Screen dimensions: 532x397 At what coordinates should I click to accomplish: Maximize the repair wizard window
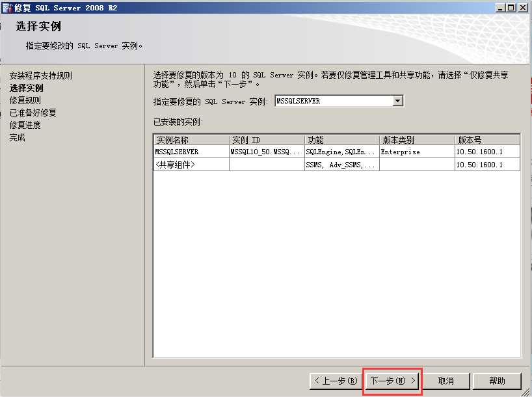511,7
